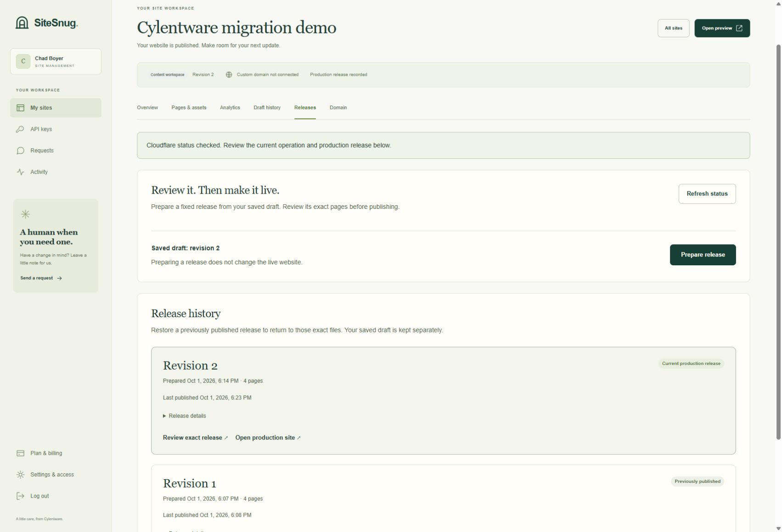Click the asterisk icon in the help card
The width and height of the screenshot is (782, 532).
pos(26,214)
